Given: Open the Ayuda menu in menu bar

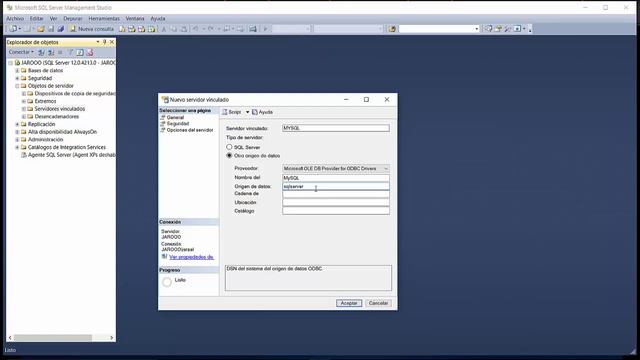Looking at the screenshot, I should click(x=158, y=18).
